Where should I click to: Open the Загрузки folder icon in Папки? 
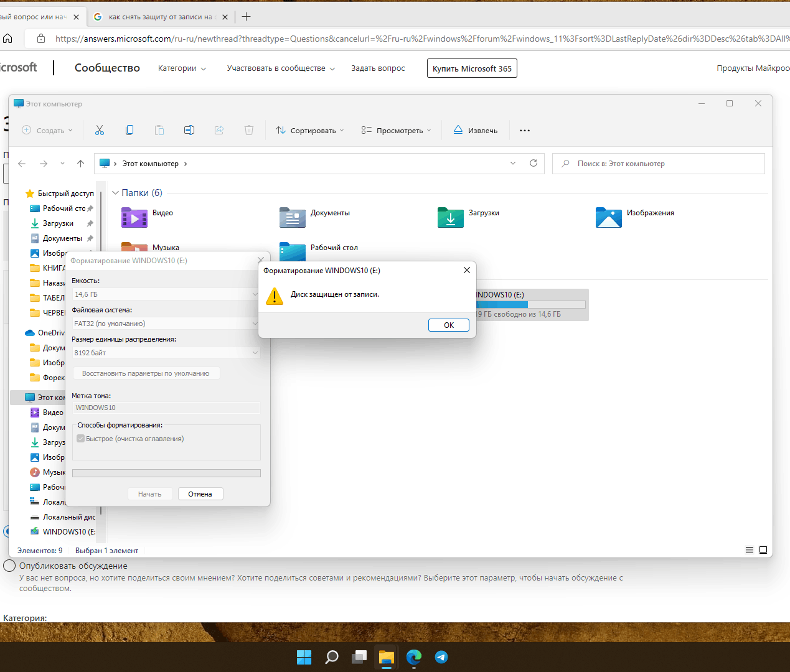tap(451, 218)
